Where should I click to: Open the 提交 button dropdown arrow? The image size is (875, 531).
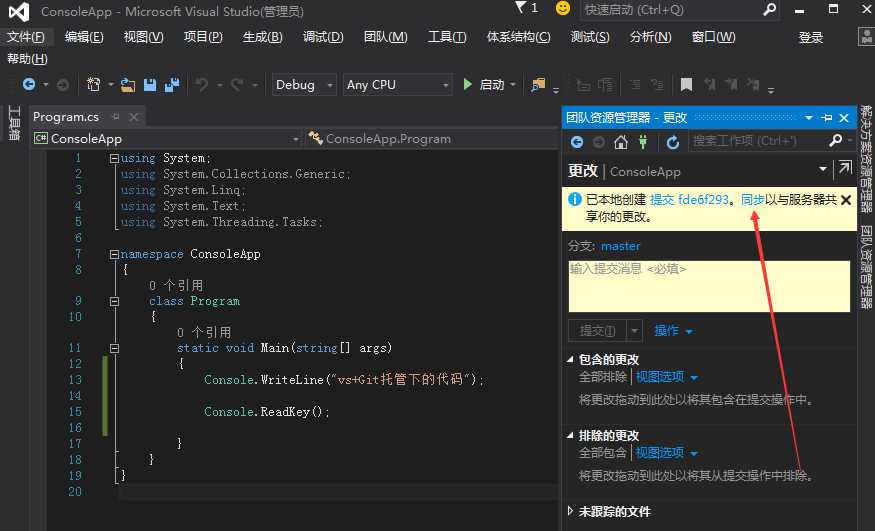pyautogui.click(x=634, y=331)
